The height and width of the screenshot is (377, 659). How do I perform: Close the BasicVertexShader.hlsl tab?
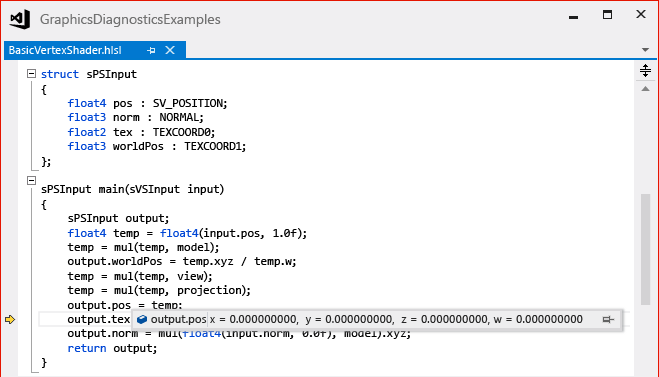click(170, 50)
